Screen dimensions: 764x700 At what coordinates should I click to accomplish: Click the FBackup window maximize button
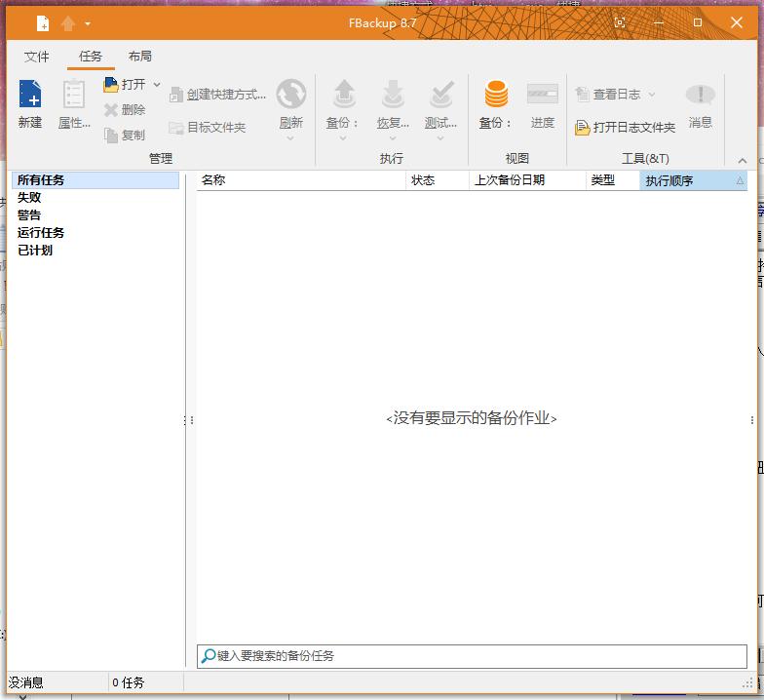698,22
